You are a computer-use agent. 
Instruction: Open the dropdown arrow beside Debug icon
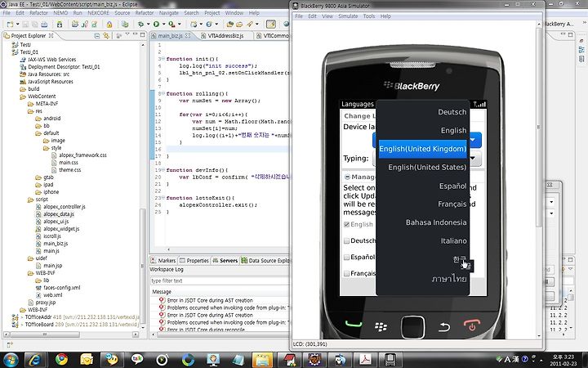click(148, 25)
